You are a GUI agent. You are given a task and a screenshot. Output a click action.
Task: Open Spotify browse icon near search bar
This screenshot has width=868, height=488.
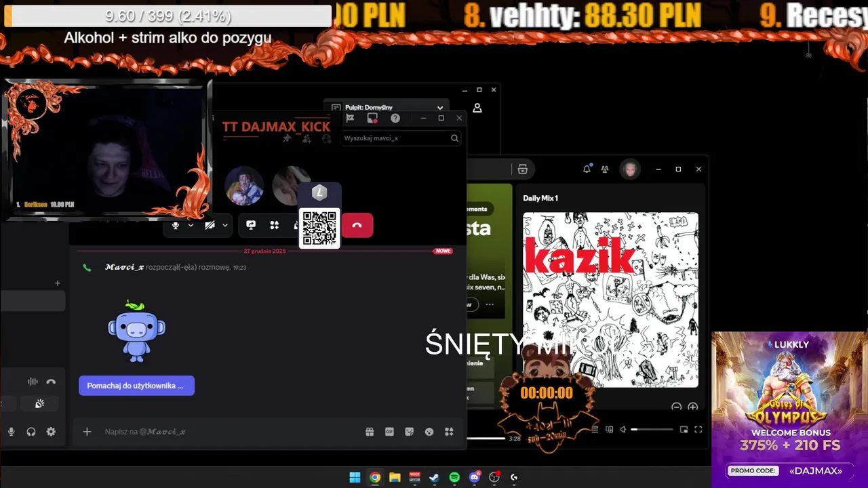coord(522,169)
